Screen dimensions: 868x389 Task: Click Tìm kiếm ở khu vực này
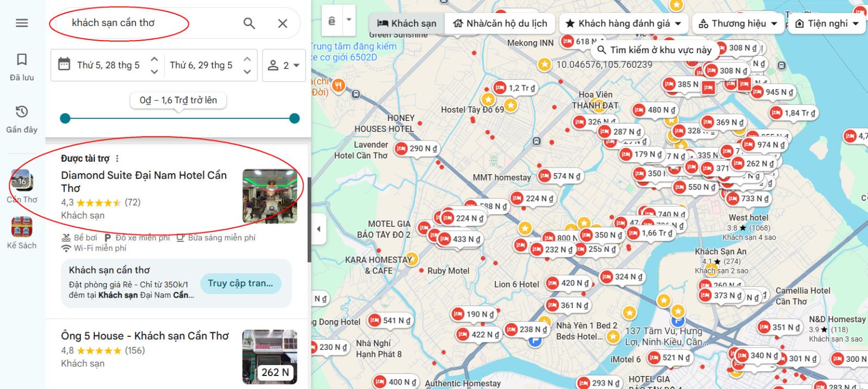[x=655, y=50]
